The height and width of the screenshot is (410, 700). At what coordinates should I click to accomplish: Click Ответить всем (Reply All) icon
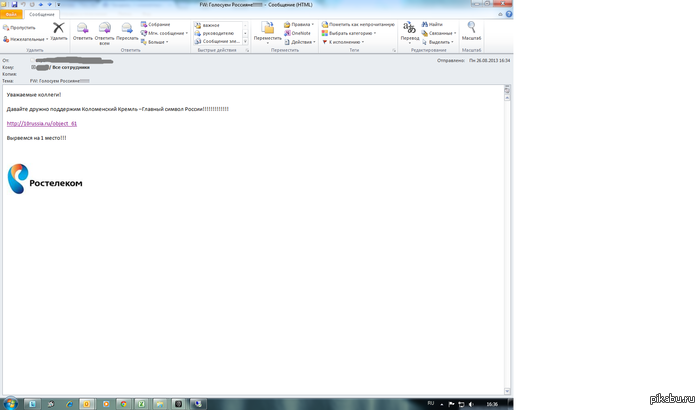(104, 29)
